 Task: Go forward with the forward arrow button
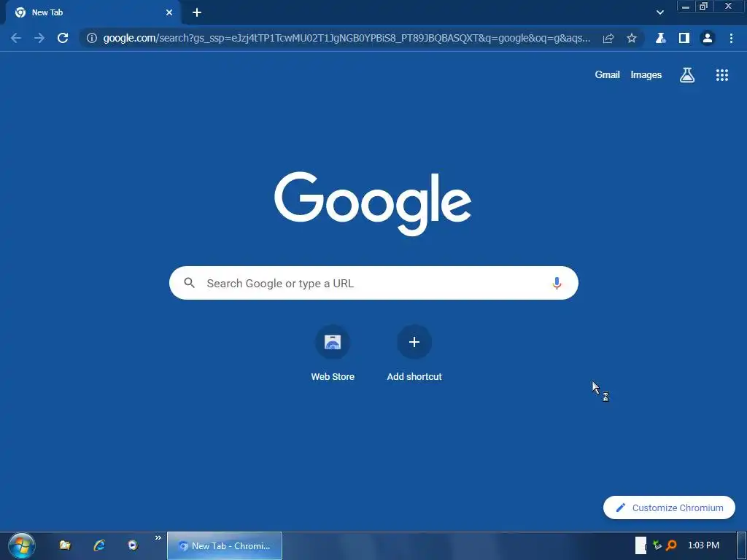click(39, 38)
